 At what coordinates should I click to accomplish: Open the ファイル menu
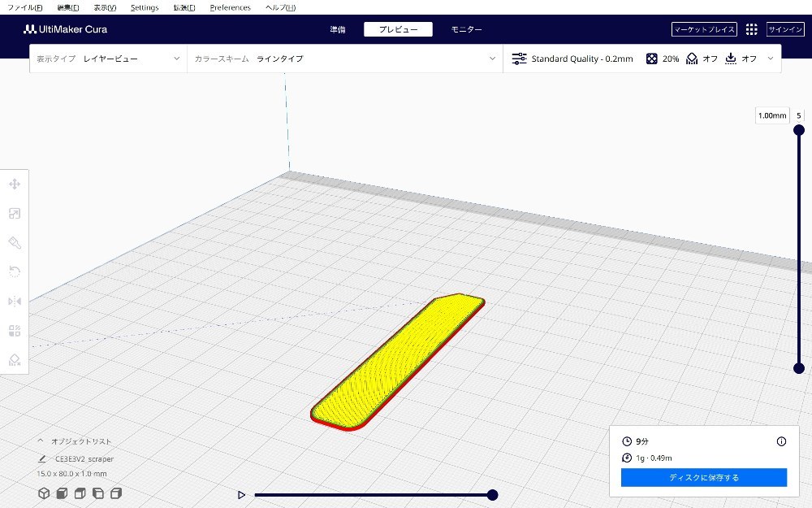(25, 7)
